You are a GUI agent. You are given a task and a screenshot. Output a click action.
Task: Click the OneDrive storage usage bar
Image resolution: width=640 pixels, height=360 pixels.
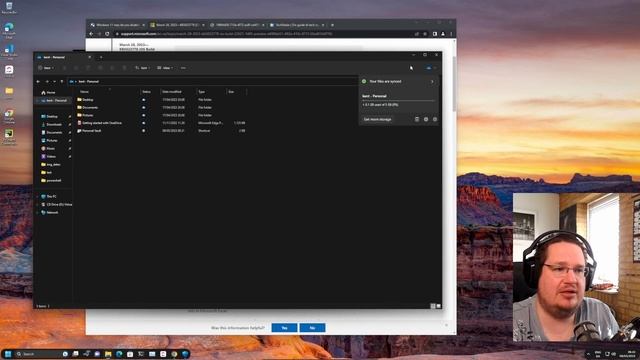[x=398, y=100]
